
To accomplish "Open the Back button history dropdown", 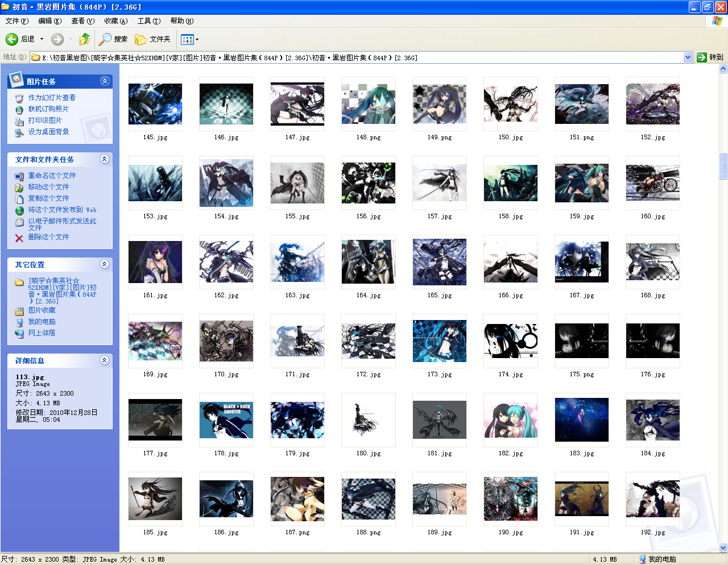I will 42,39.
